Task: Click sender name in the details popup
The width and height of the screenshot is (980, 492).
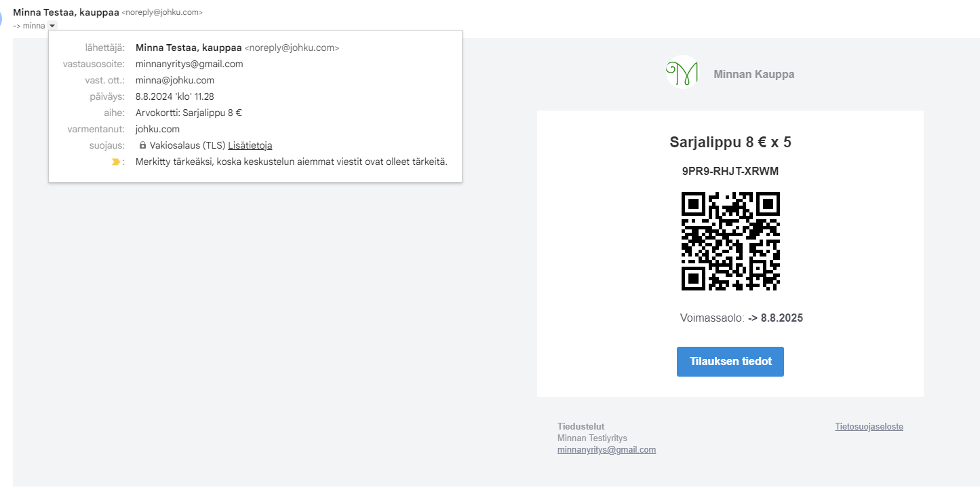Action: pyautogui.click(x=189, y=48)
